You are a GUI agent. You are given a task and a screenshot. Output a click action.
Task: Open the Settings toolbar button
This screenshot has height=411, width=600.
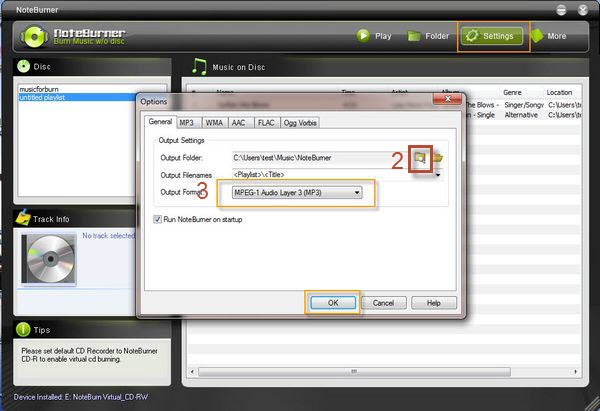point(492,36)
